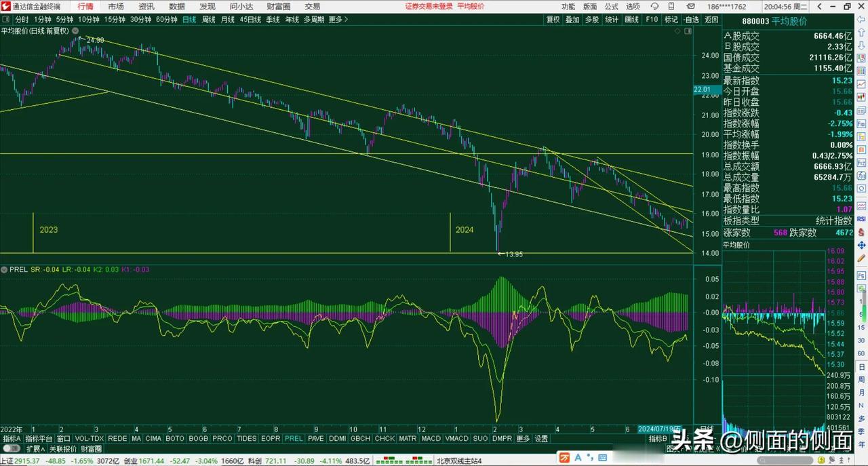This screenshot has height=466, width=868.
Task: Open the 设置 indicator settings button
Action: coord(541,439)
